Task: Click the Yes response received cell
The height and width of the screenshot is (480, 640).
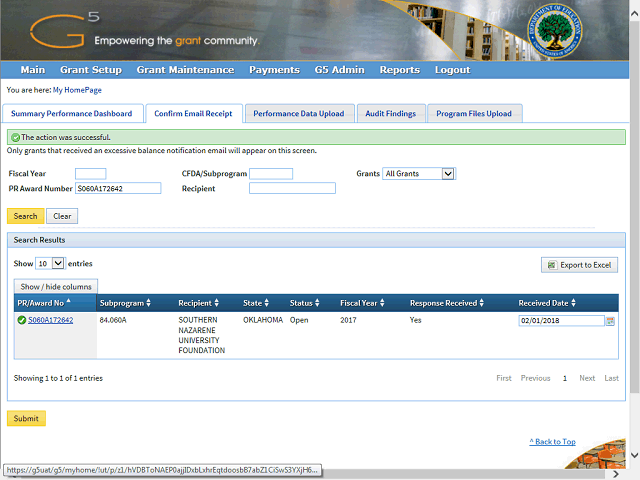Action: click(x=415, y=320)
